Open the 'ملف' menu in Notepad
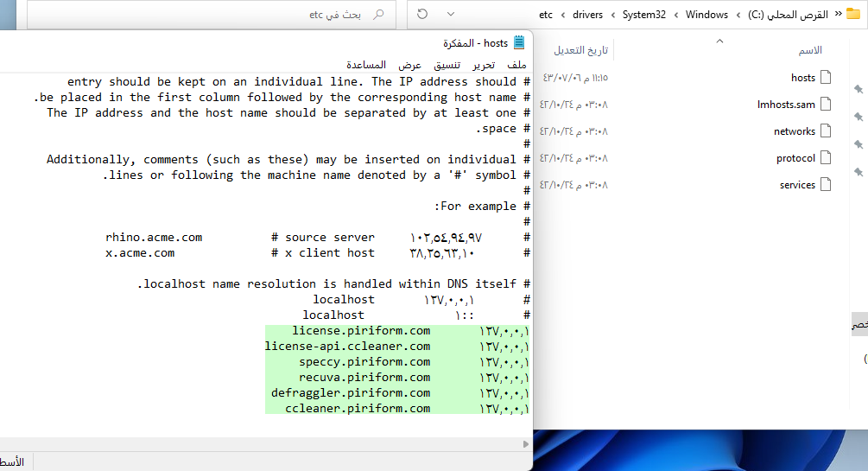 point(516,66)
